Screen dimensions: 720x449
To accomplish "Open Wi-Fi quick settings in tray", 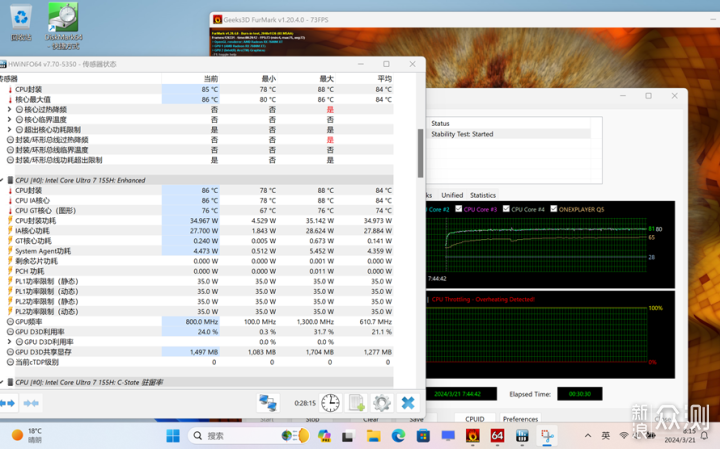I will click(624, 435).
